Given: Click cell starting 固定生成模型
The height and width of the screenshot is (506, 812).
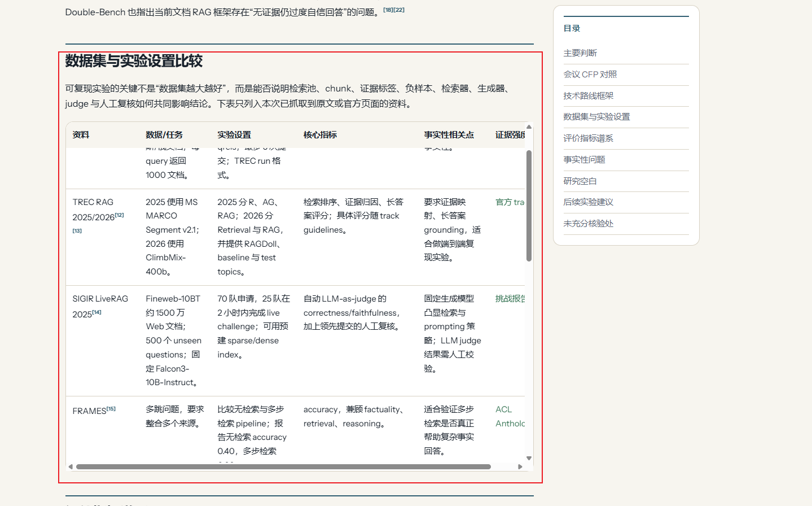Looking at the screenshot, I should coord(452,333).
